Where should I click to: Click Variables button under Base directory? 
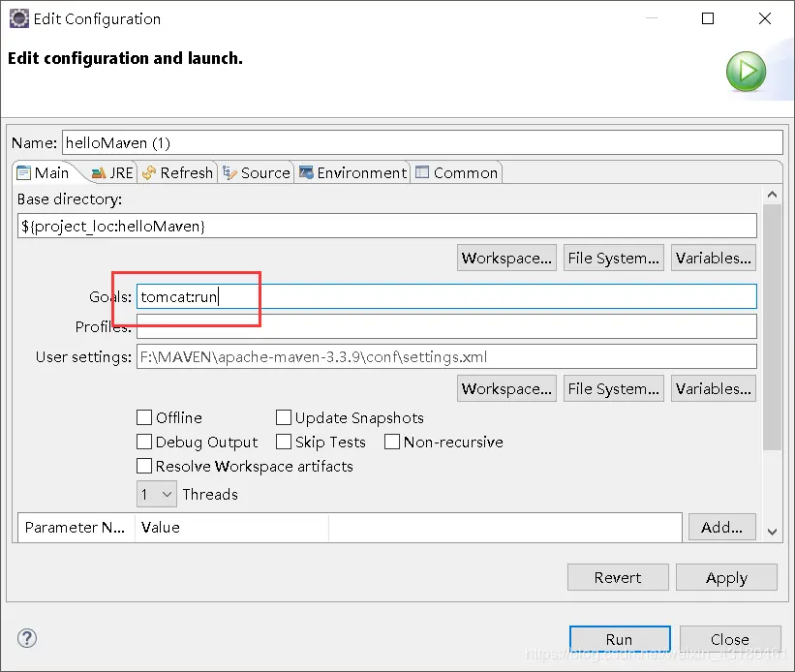pos(714,258)
